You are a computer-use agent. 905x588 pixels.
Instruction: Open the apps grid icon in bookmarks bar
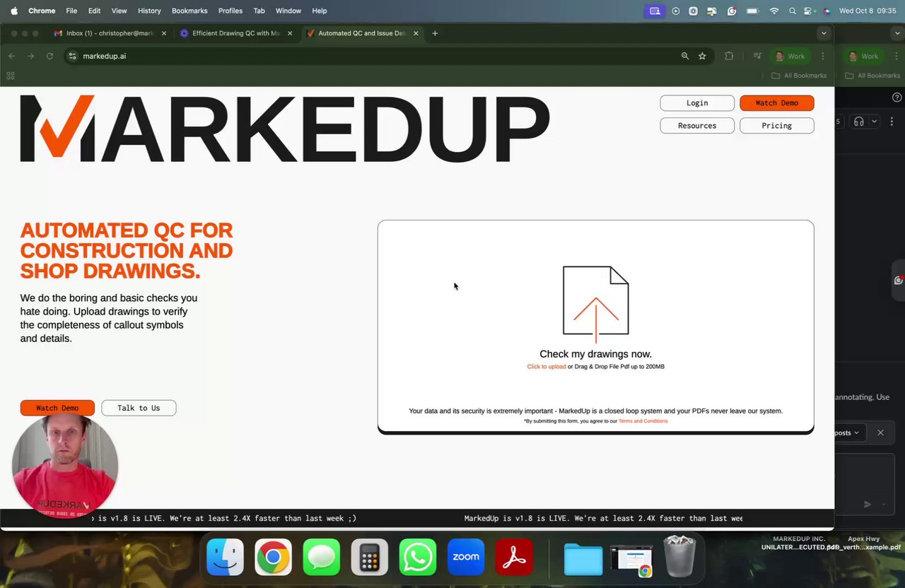point(11,76)
